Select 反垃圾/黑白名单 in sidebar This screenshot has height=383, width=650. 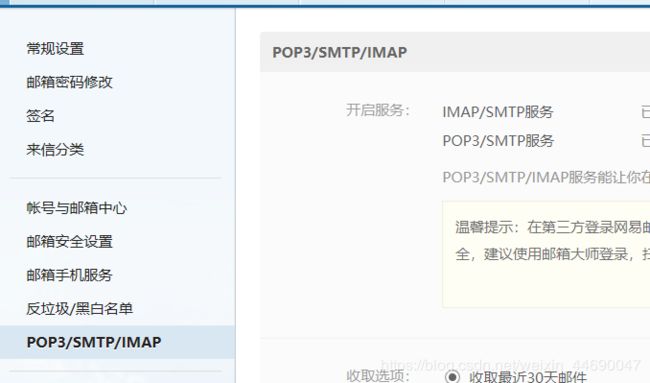pyautogui.click(x=79, y=308)
